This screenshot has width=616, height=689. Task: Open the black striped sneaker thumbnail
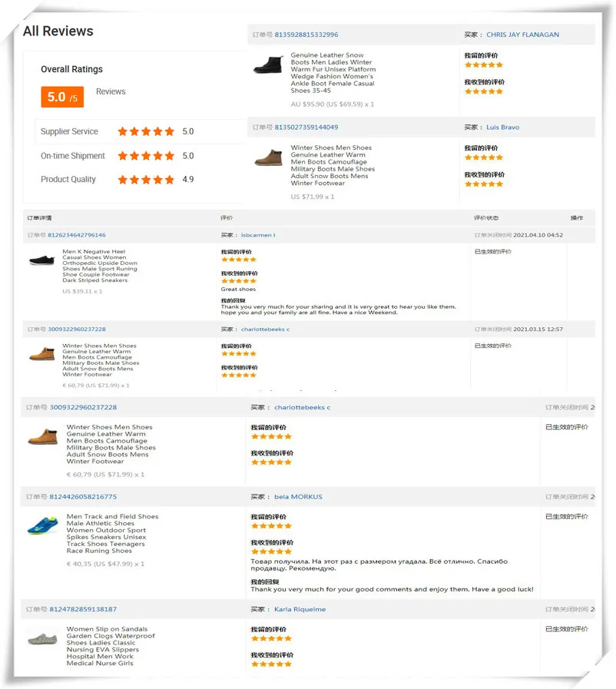42,260
